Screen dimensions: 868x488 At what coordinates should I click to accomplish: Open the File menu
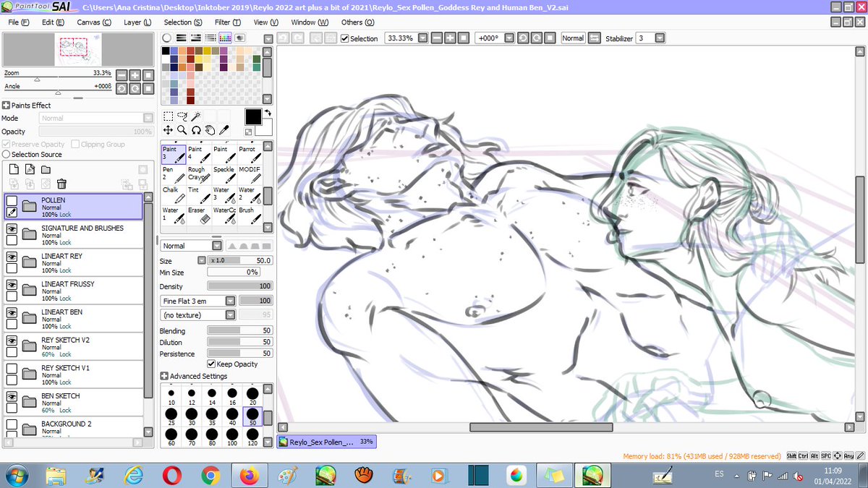[18, 22]
